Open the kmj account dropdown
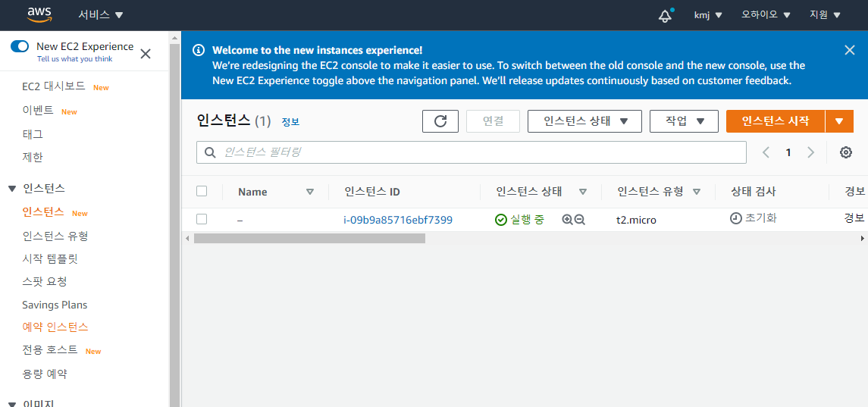The height and width of the screenshot is (407, 868). pyautogui.click(x=708, y=15)
